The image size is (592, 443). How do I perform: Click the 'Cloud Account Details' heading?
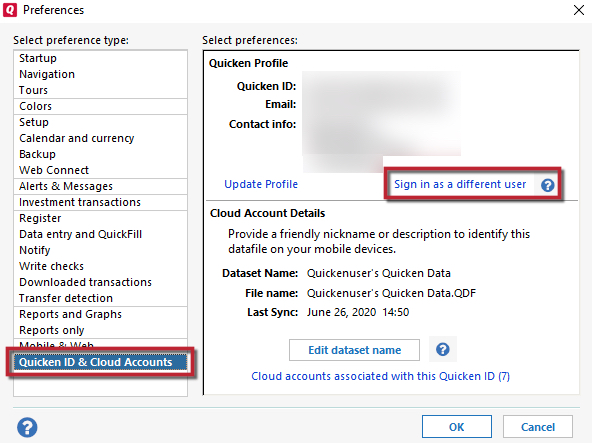click(x=267, y=213)
